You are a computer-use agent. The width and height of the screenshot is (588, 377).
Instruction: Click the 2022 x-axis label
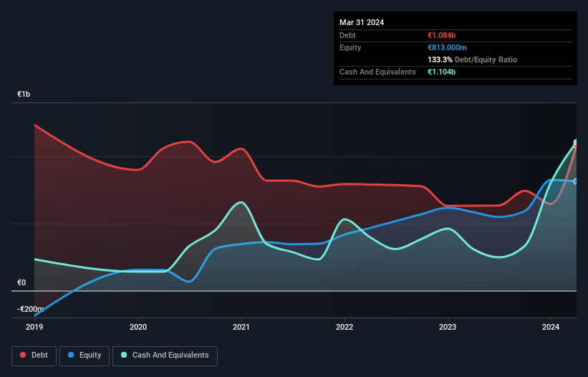(x=344, y=327)
